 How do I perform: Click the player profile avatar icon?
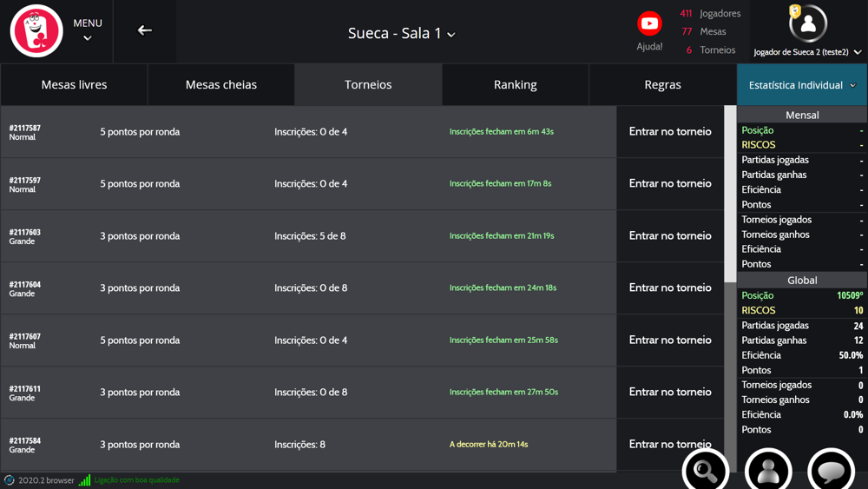[807, 23]
